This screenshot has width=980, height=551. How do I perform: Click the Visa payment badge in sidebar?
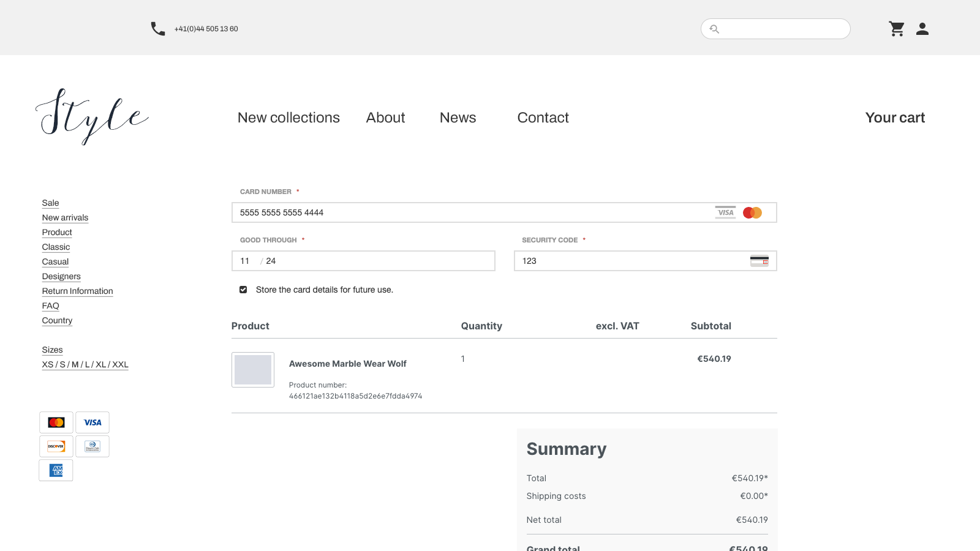92,422
